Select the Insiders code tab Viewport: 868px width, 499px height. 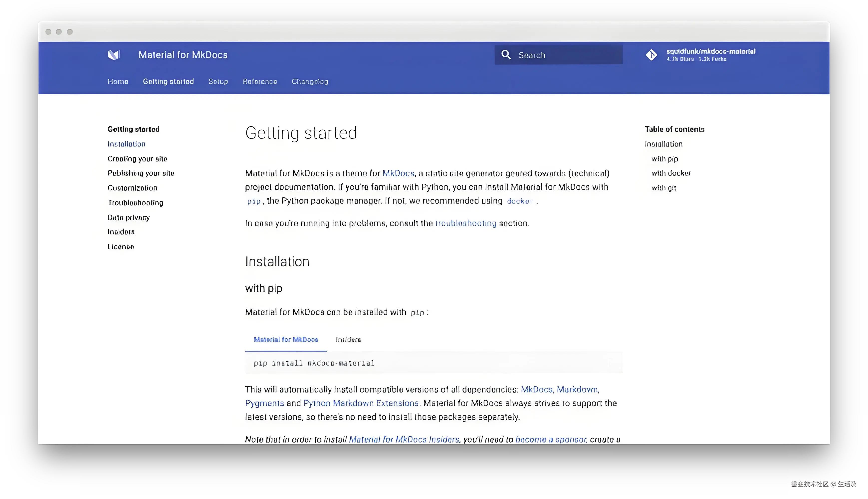[x=348, y=340]
